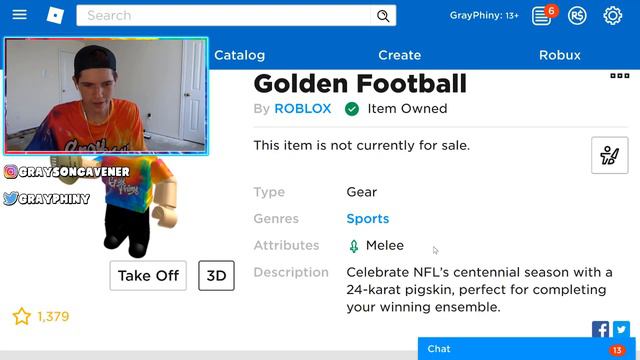Open the notifications feed icon
Image resolution: width=640 pixels, height=360 pixels.
coord(542,16)
